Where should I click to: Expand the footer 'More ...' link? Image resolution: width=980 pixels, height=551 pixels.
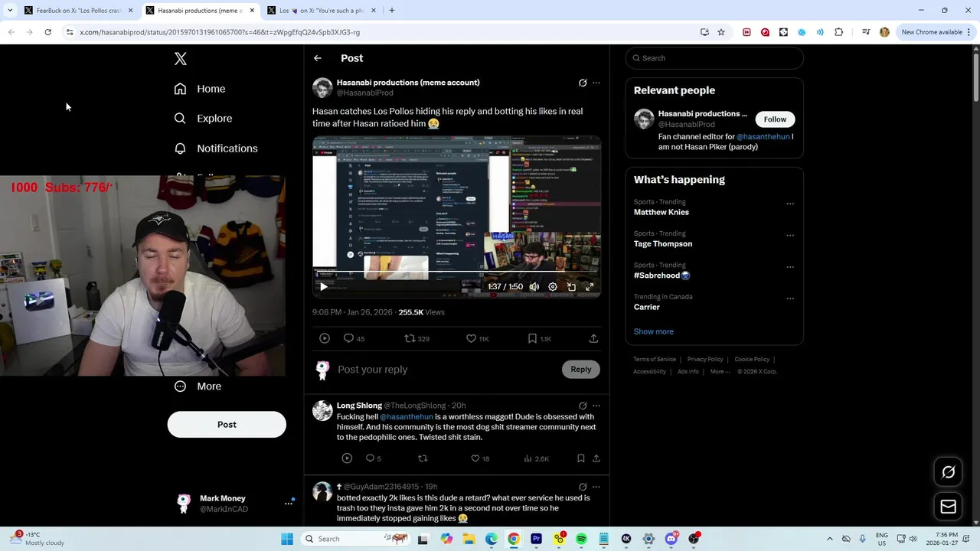click(x=720, y=372)
